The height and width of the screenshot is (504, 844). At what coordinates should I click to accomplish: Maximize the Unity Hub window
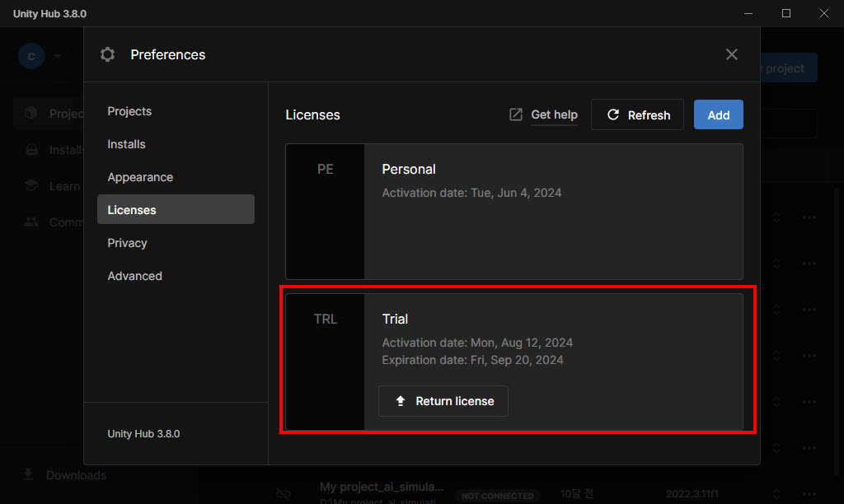pyautogui.click(x=785, y=13)
